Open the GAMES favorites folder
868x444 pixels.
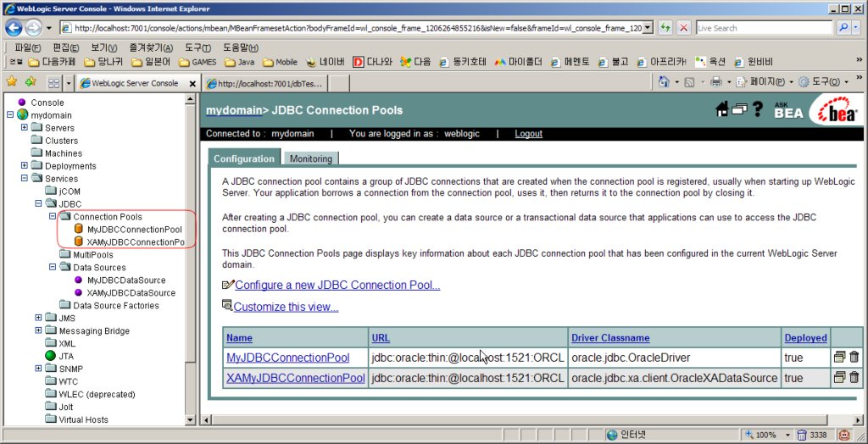198,62
